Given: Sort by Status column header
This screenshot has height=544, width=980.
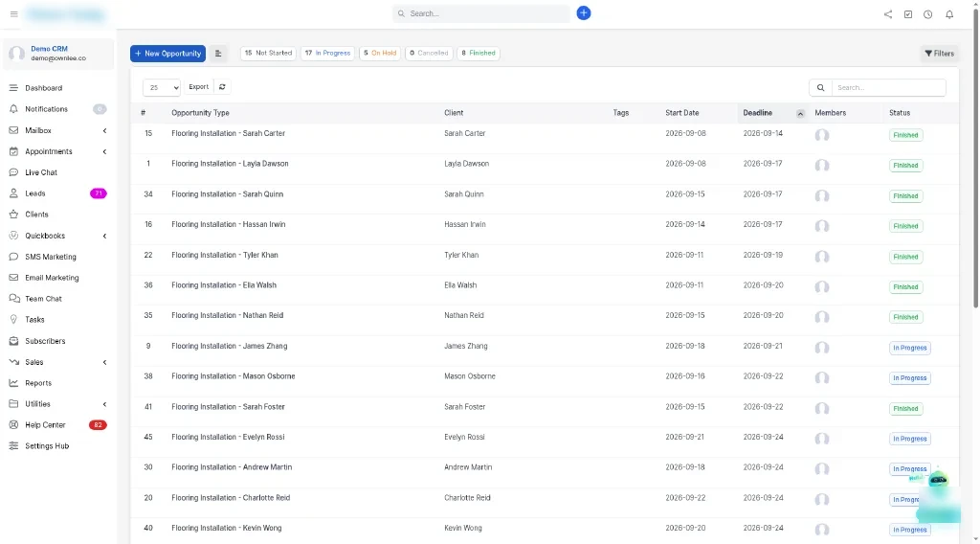Looking at the screenshot, I should point(900,113).
